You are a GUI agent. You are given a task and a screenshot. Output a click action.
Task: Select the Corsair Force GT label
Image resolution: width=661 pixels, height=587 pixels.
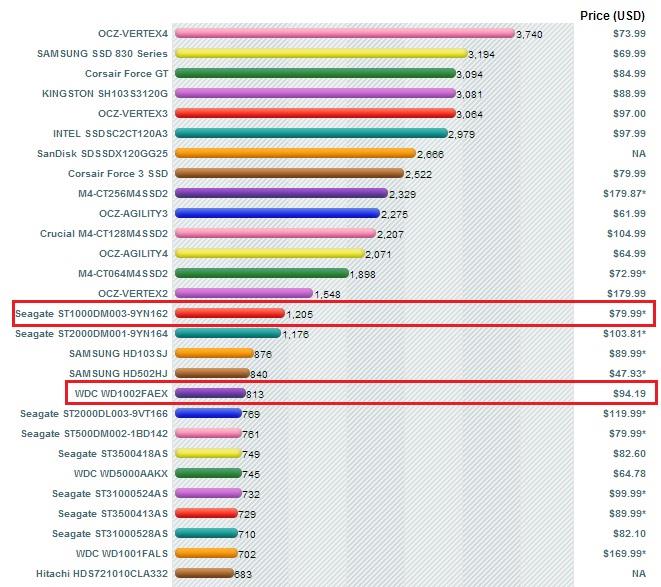tap(125, 73)
